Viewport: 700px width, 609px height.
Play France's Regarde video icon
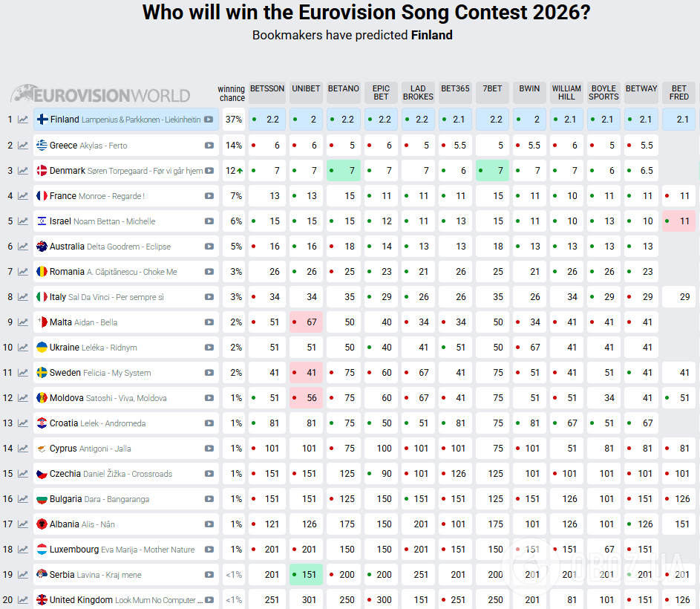[209, 196]
